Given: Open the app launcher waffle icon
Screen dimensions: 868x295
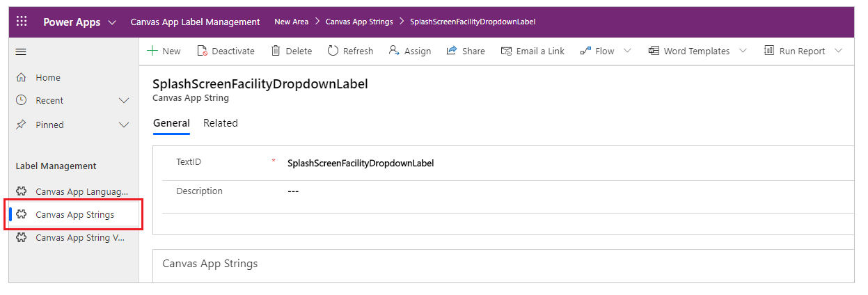Looking at the screenshot, I should [x=22, y=22].
